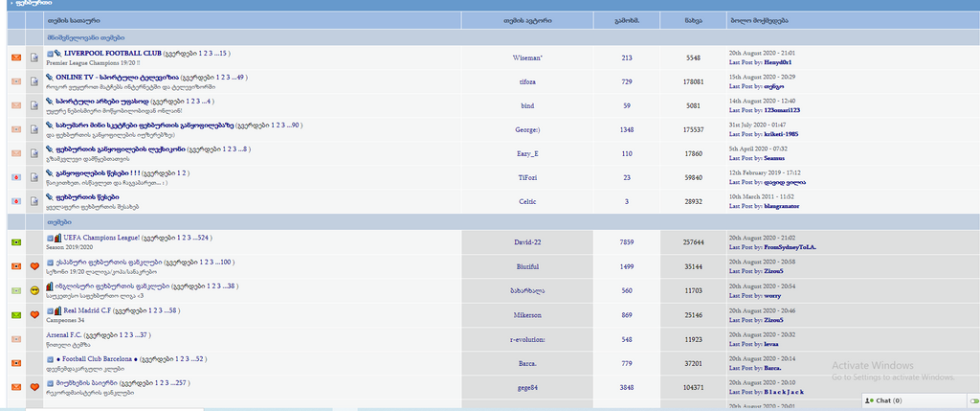Click the red-dot status icon in the TiFozi row

click(16, 177)
